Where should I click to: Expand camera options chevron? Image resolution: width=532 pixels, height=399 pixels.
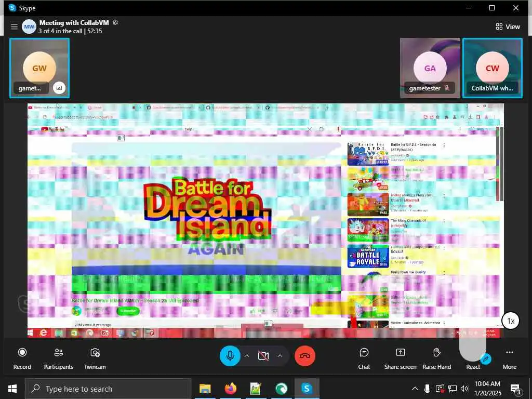[280, 355]
